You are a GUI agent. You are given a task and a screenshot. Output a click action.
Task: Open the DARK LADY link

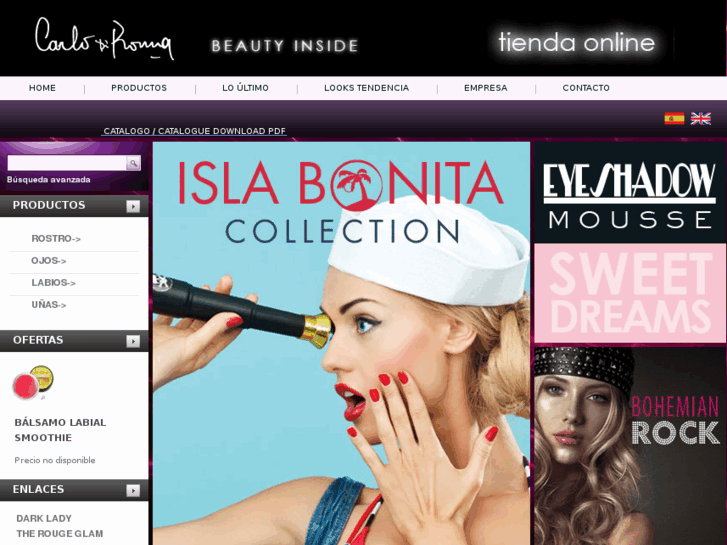44,518
